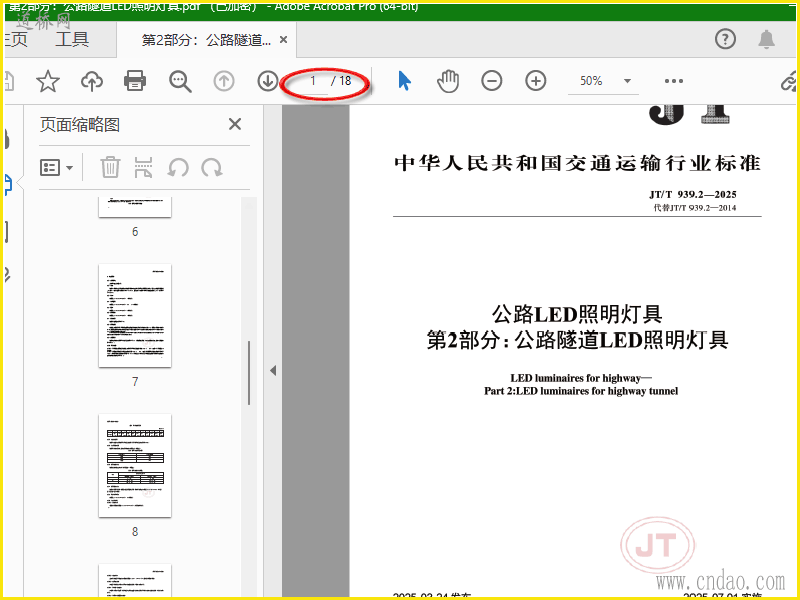
Task: Go to the next page with the down arrow
Action: (268, 81)
